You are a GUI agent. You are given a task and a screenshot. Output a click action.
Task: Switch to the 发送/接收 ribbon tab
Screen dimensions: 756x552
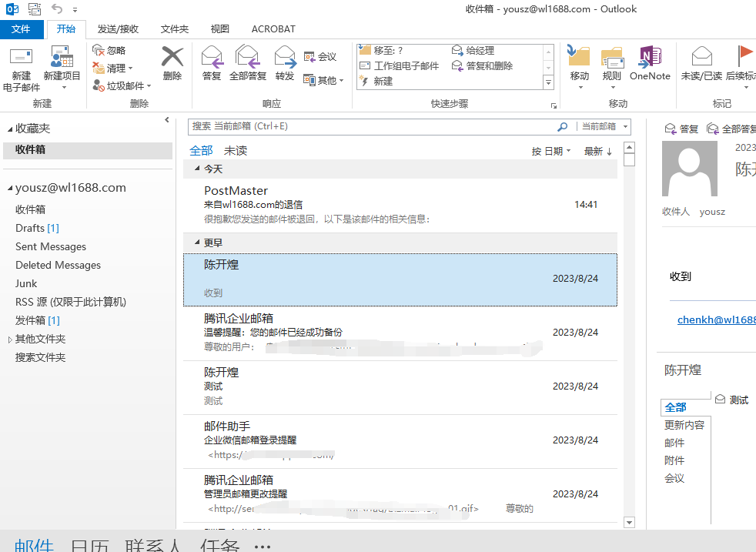pyautogui.click(x=118, y=29)
